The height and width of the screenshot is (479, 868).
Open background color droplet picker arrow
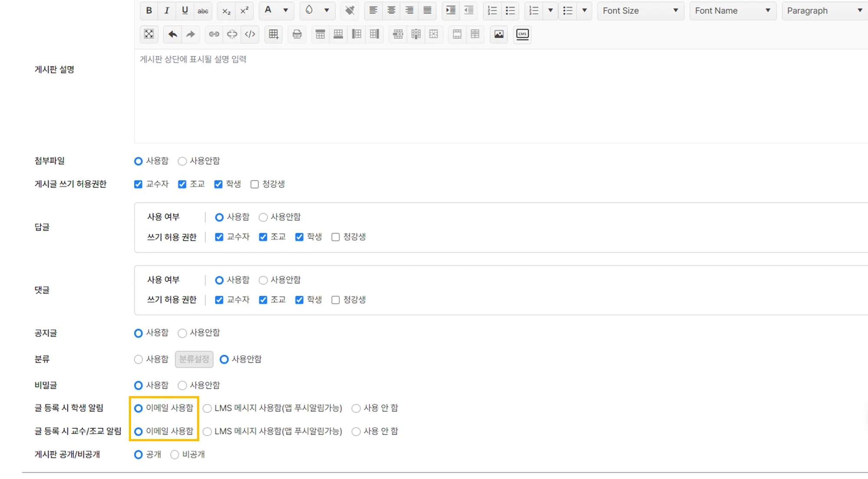pyautogui.click(x=326, y=10)
